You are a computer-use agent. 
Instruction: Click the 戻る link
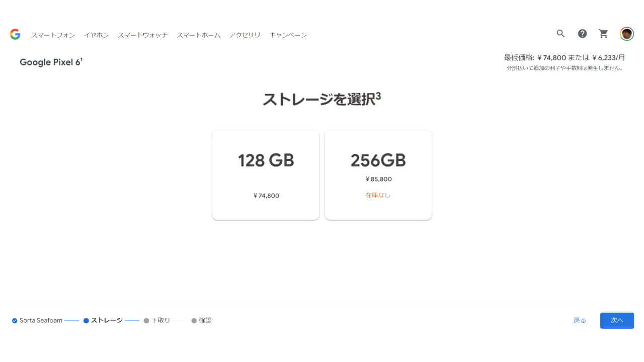click(x=580, y=320)
